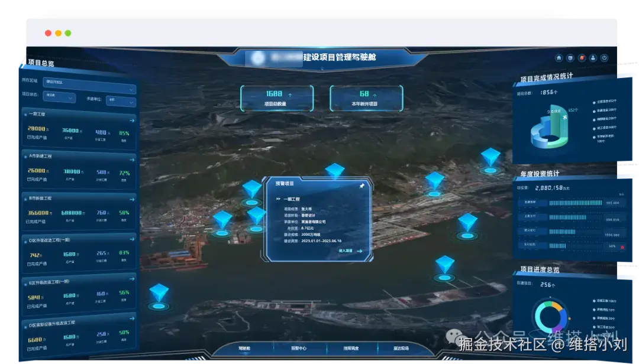Toggle 竣工项目500个 legend entry
The height and width of the screenshot is (364, 639).
pyautogui.click(x=605, y=128)
